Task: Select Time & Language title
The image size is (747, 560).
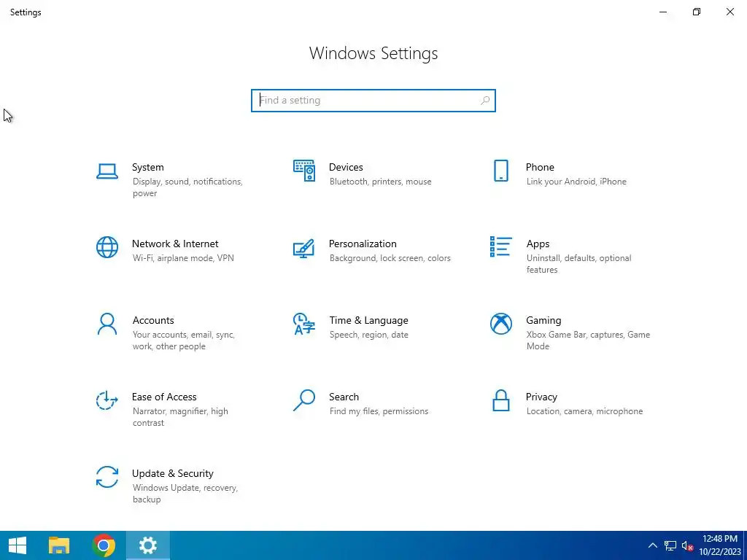Action: (x=368, y=321)
